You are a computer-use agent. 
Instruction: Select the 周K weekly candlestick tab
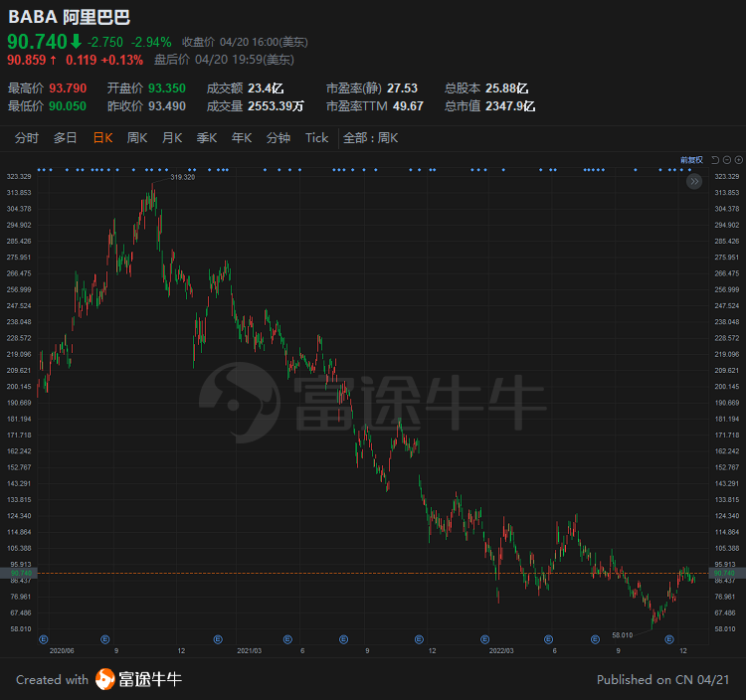pyautogui.click(x=137, y=138)
